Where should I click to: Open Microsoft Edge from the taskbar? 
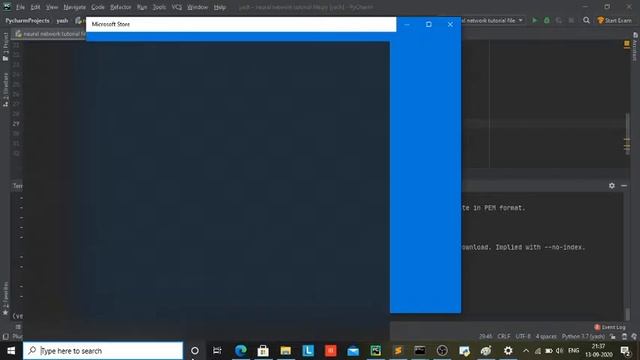pyautogui.click(x=240, y=351)
